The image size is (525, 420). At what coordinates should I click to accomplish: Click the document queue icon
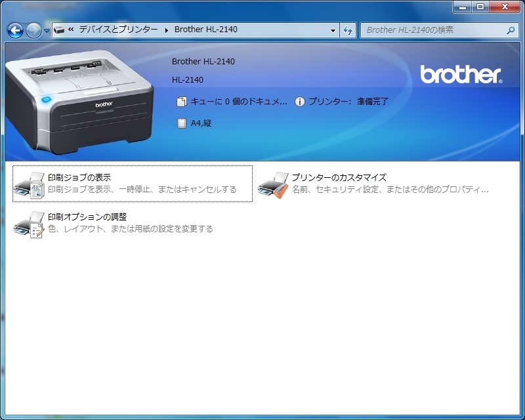[182, 102]
